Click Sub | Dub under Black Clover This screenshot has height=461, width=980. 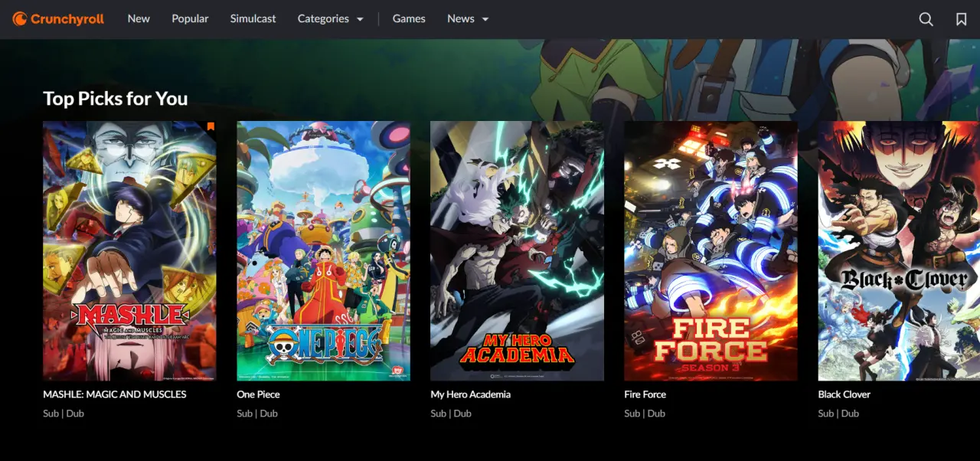coord(838,414)
